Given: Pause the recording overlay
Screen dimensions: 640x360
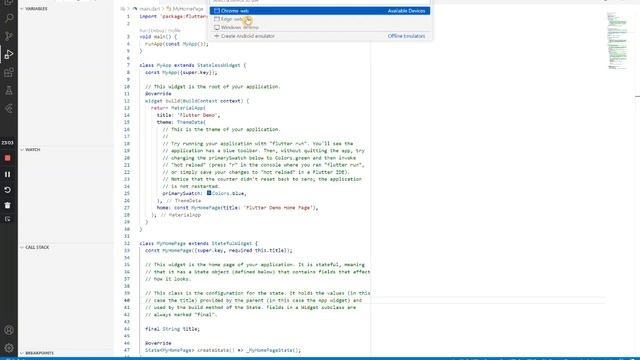Looking at the screenshot, I should pyautogui.click(x=7, y=174).
